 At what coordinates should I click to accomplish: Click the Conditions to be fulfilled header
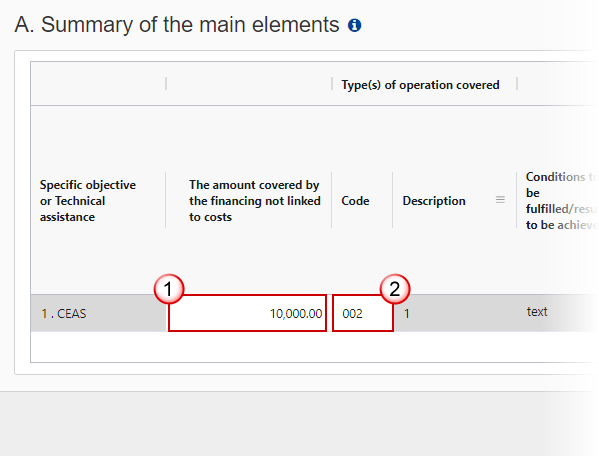560,201
